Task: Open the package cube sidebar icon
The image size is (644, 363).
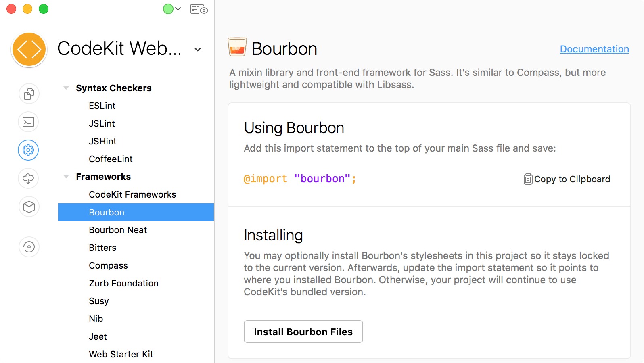Action: point(29,207)
